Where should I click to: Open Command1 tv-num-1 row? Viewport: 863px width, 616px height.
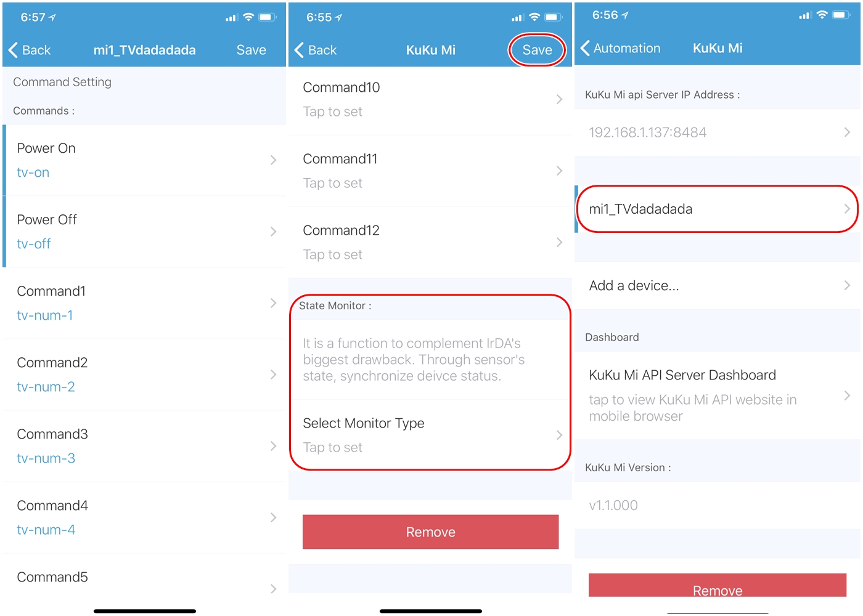[x=145, y=303]
